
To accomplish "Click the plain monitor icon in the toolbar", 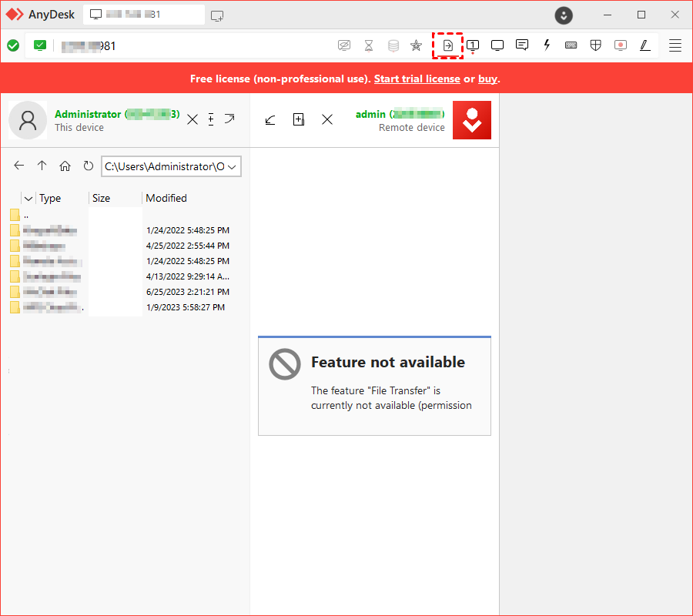I will (497, 45).
